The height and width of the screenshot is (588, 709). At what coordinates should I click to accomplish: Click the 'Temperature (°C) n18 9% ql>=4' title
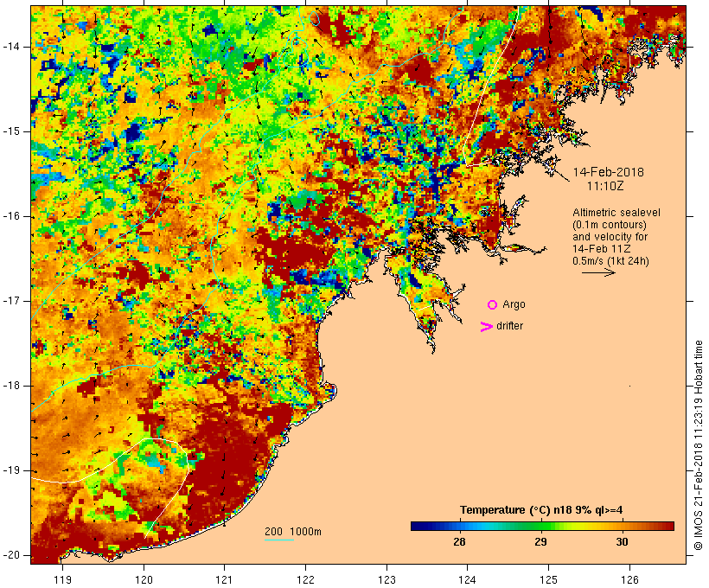coord(540,510)
